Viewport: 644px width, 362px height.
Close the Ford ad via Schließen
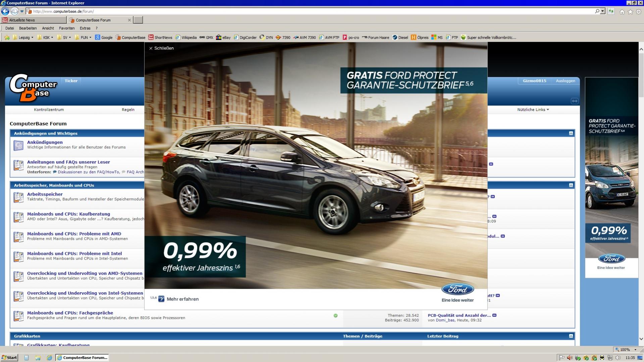pos(161,48)
